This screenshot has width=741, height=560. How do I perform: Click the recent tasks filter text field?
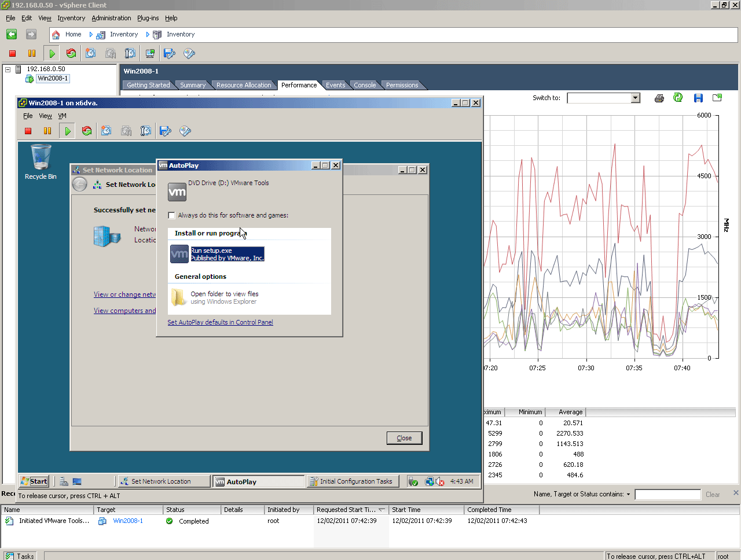667,495
